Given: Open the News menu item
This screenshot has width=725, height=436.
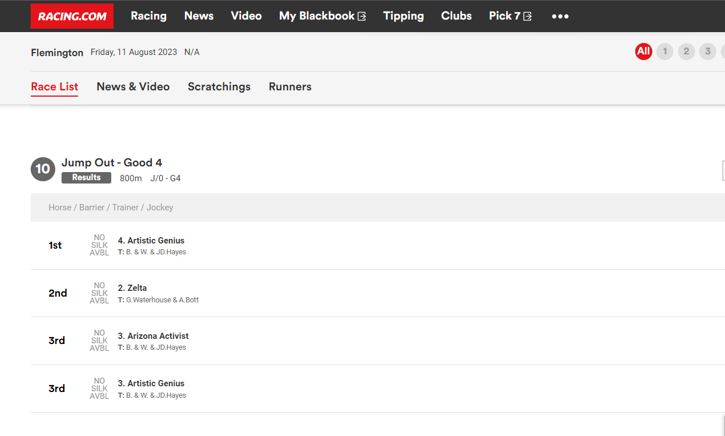Looking at the screenshot, I should (x=199, y=16).
